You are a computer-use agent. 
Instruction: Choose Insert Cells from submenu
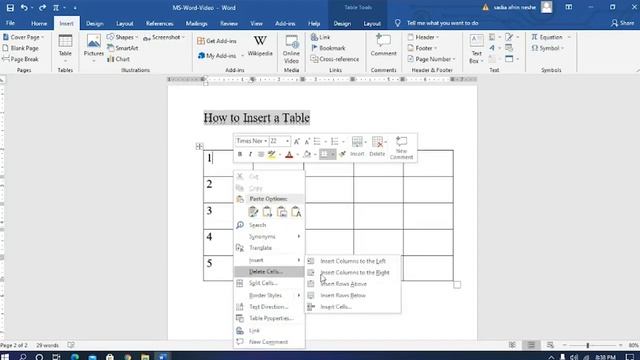point(353,307)
